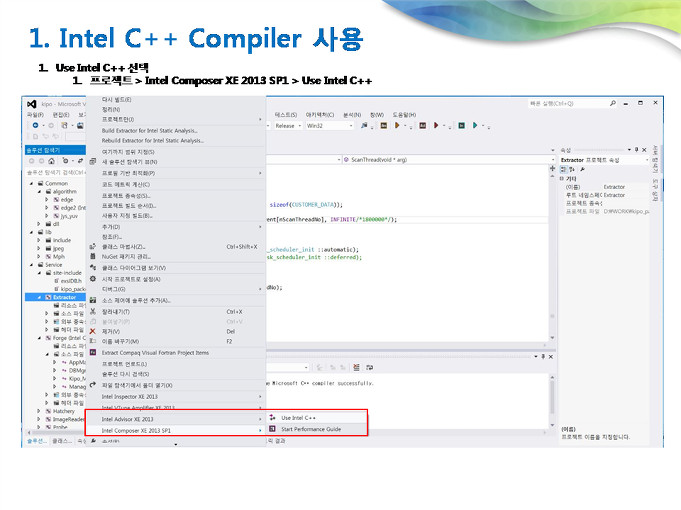Viewport: 681px width, 510px height.
Task: Click the clear output icon in output panel
Action: (x=356, y=368)
